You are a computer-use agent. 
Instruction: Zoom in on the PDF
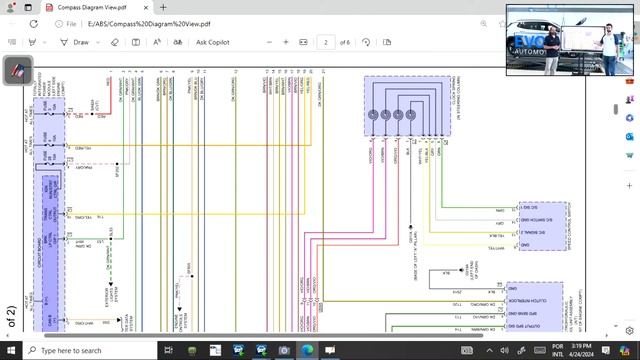point(286,42)
